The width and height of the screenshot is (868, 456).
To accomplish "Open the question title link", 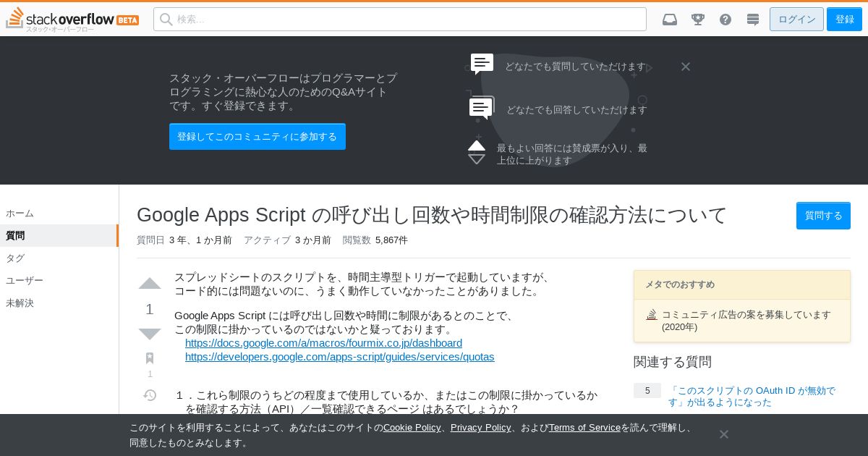I will (432, 215).
